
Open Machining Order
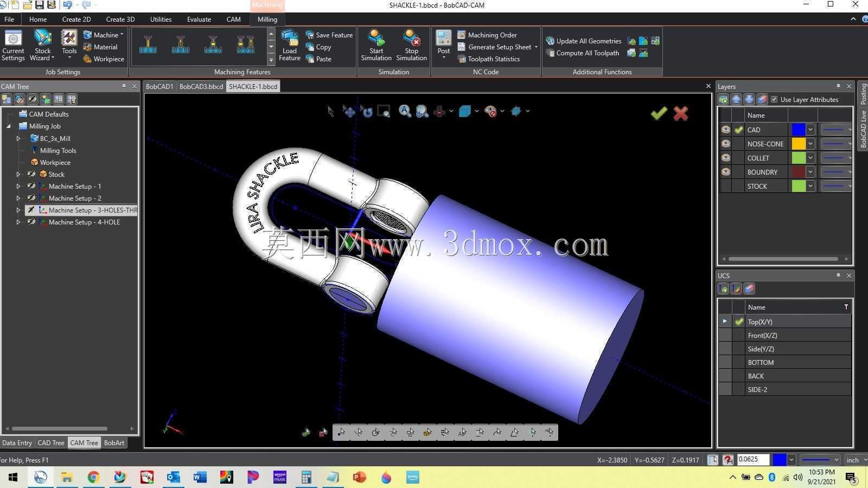tap(487, 35)
